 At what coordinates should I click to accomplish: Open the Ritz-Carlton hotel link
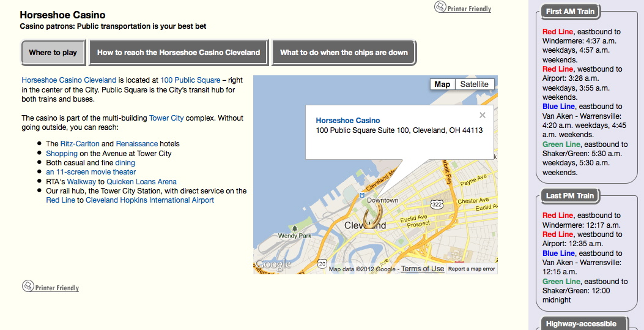tap(80, 144)
